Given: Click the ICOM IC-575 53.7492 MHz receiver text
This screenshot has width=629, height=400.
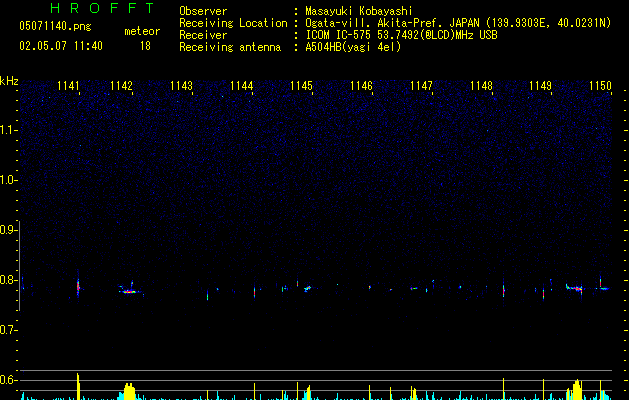Looking at the screenshot, I should click(401, 35).
